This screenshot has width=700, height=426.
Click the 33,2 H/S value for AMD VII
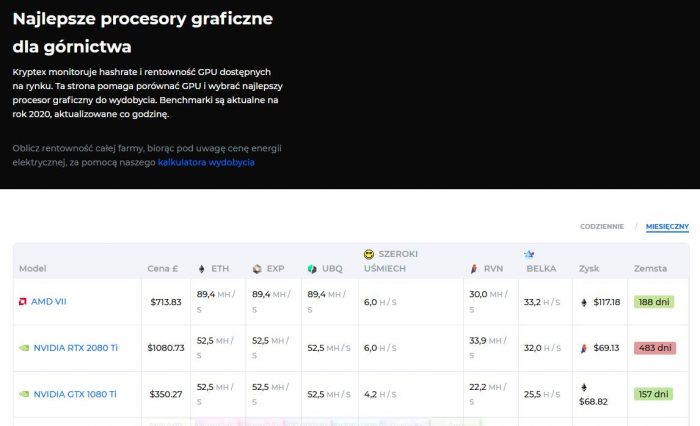pyautogui.click(x=542, y=302)
